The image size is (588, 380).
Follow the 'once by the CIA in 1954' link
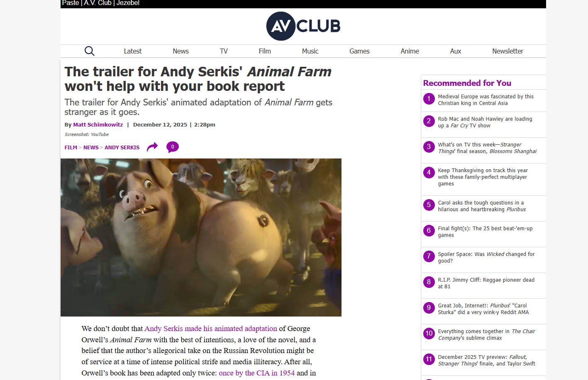coord(257,373)
